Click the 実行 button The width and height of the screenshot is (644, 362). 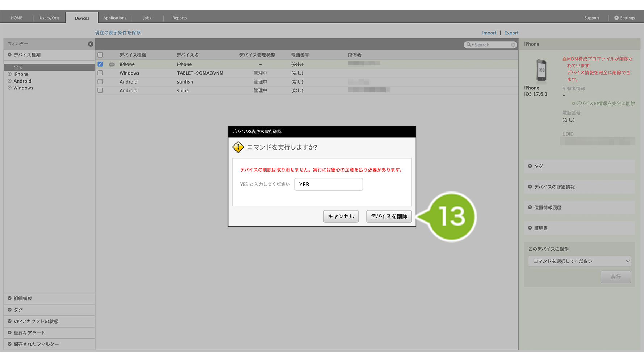pos(616,277)
